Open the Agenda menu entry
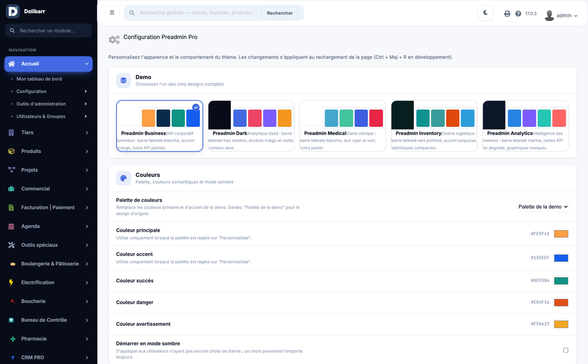The image size is (588, 364). point(49,226)
